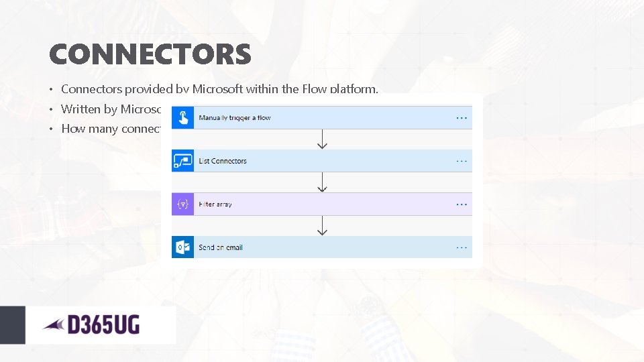The width and height of the screenshot is (644, 362).
Task: Click the first bullet about Flow platform
Action: (219, 88)
